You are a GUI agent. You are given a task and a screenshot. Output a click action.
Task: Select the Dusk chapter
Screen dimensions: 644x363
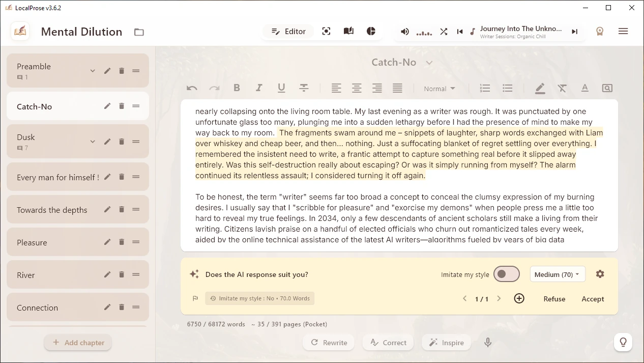[x=78, y=142]
